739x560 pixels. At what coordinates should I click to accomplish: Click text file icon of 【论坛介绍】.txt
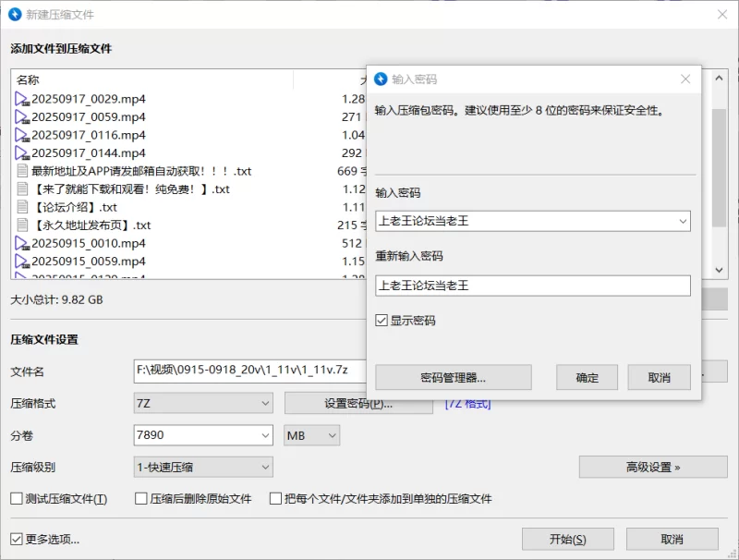coord(23,207)
